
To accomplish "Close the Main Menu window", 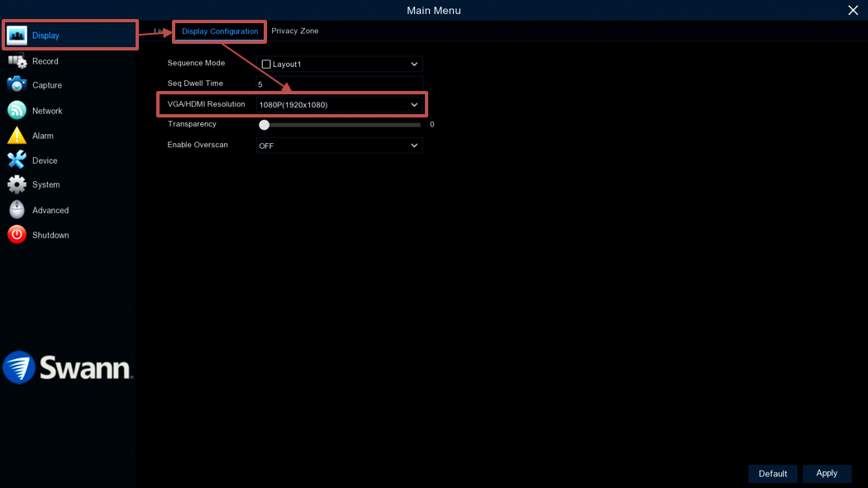I will (x=853, y=11).
